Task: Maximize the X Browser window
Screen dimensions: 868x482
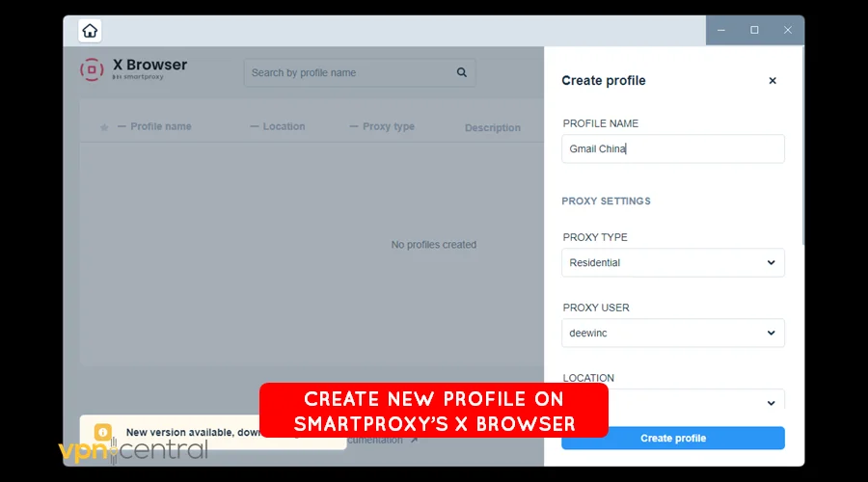Action: (754, 31)
